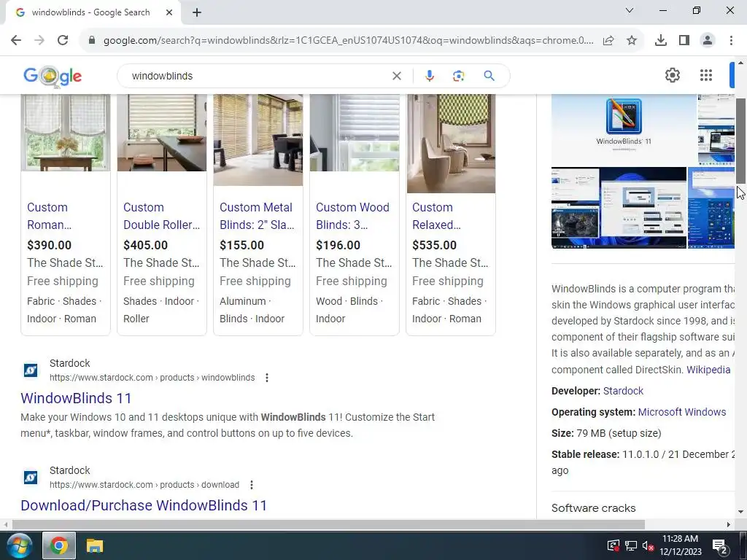The image size is (747, 560).
Task: Open the Google apps grid
Action: (706, 75)
